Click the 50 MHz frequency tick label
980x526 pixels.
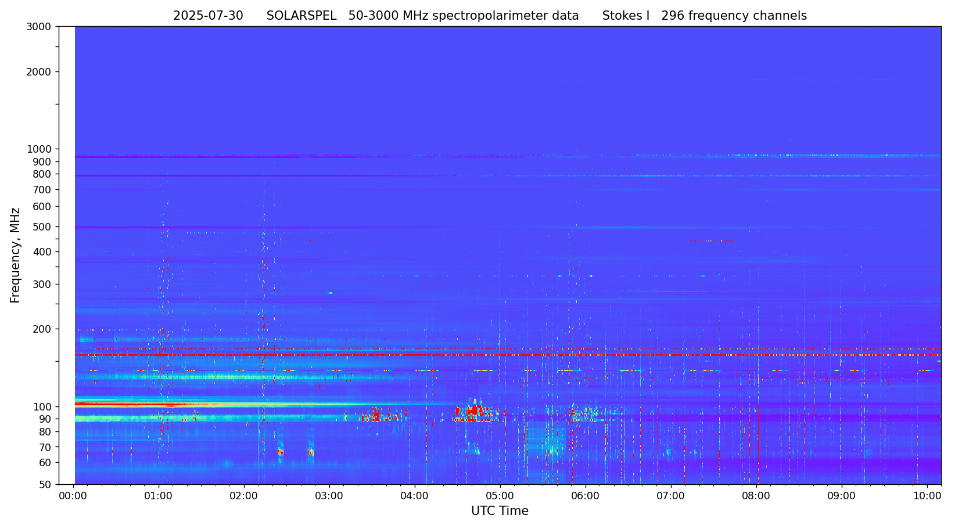pyautogui.click(x=44, y=484)
